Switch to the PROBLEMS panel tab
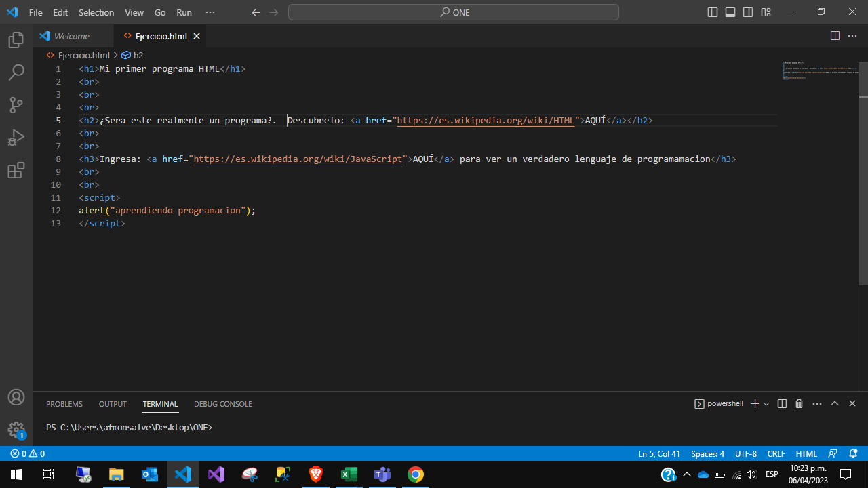Image resolution: width=868 pixels, height=488 pixels. tap(64, 404)
